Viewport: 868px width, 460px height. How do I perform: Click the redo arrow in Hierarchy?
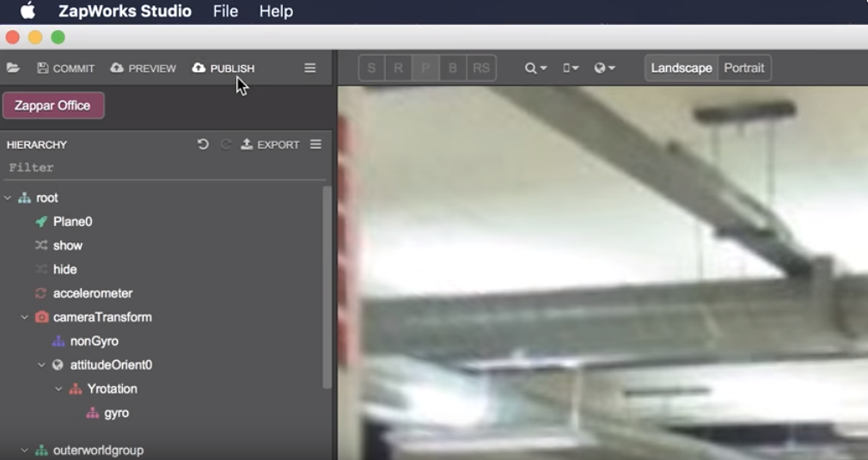(226, 144)
